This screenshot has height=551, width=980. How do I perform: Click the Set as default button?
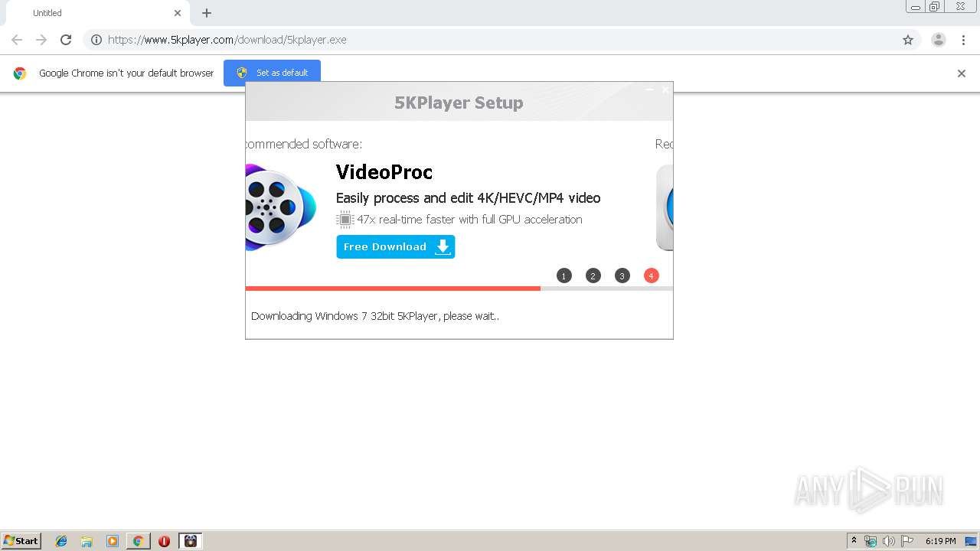(x=272, y=73)
